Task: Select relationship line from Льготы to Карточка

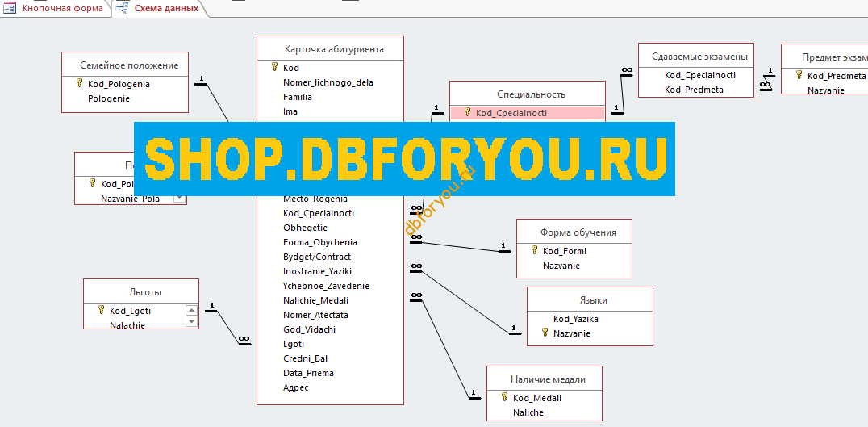Action: pyautogui.click(x=228, y=327)
